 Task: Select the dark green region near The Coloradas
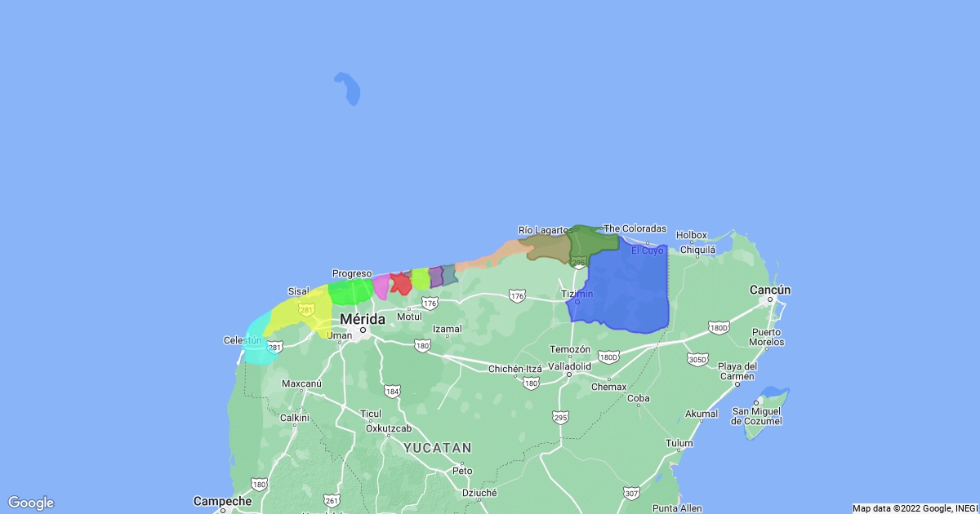[x=592, y=239]
